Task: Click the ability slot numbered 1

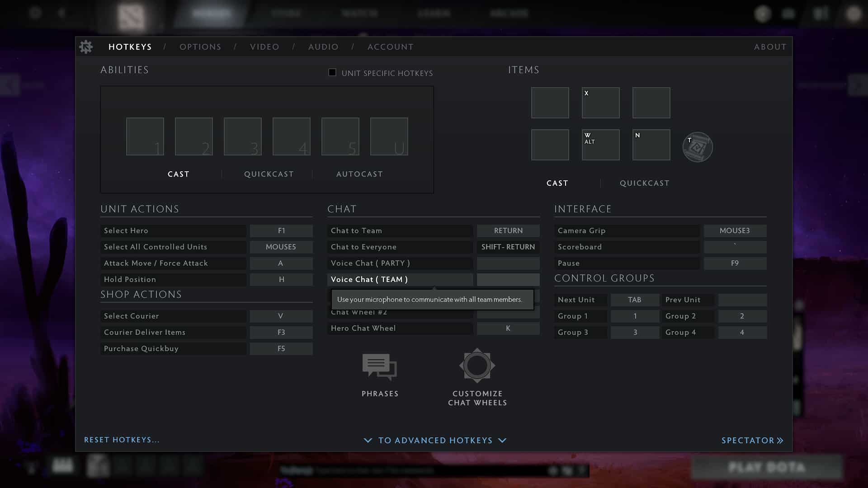Action: pos(145,136)
